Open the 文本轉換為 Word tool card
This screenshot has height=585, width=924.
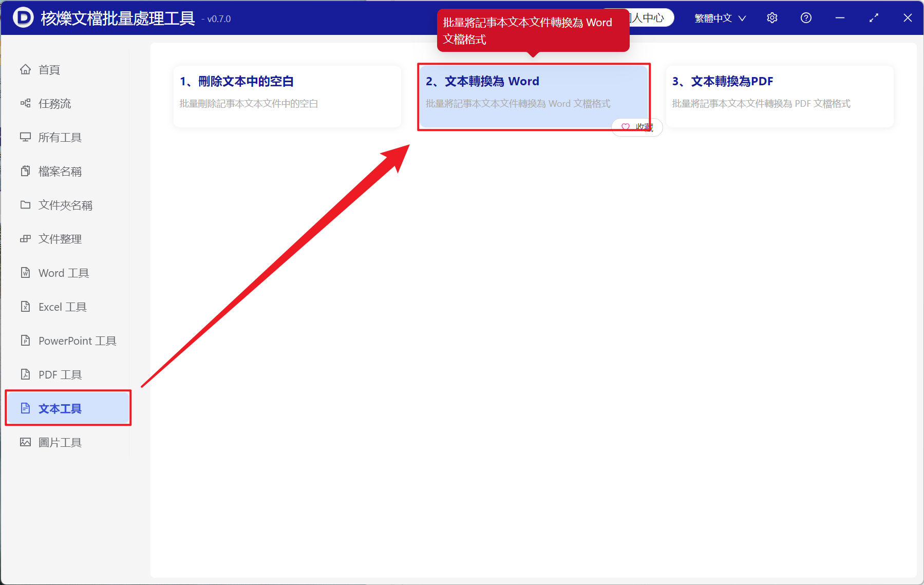click(534, 96)
